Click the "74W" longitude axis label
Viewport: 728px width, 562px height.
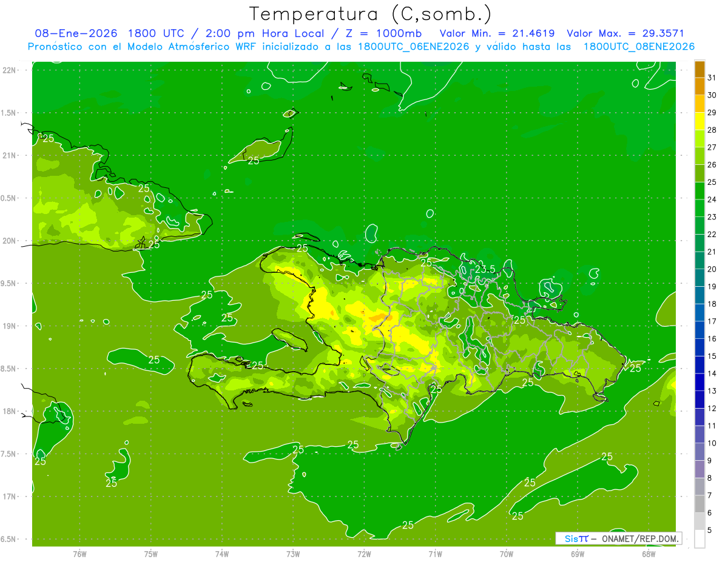click(x=221, y=554)
